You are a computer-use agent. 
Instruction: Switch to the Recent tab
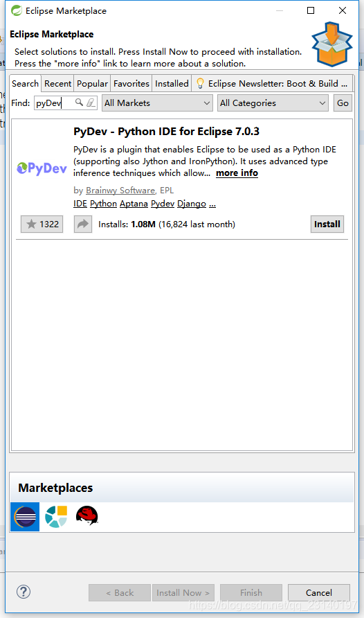57,84
